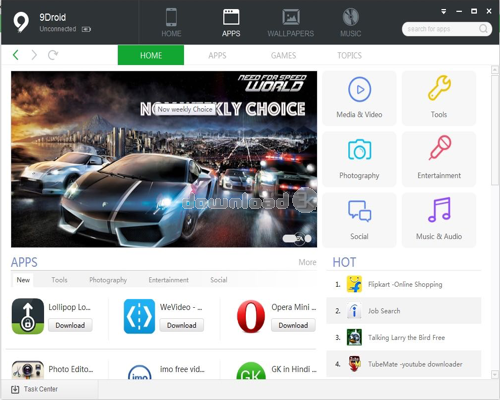Click More link in APPS section

[x=307, y=262]
